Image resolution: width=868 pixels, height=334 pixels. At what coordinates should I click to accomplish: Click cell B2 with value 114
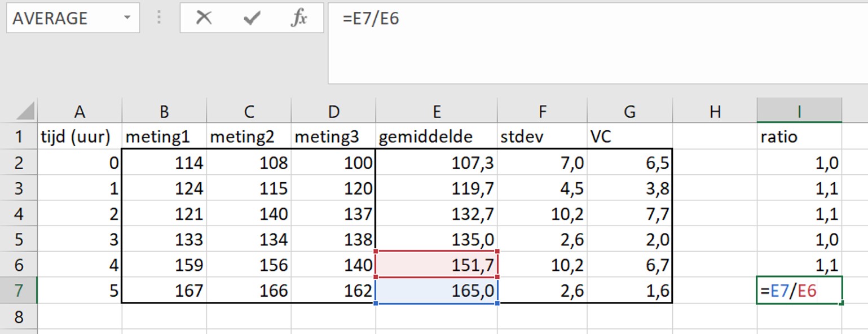coord(164,163)
